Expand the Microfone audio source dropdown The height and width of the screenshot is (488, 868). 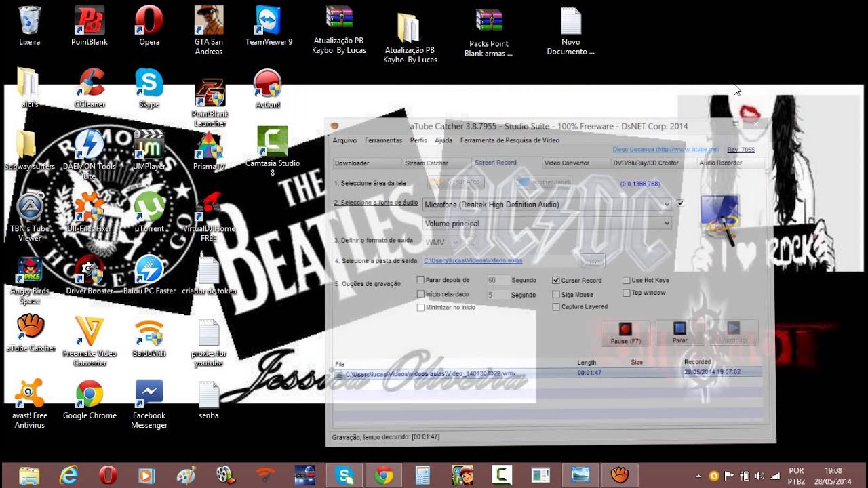(667, 204)
